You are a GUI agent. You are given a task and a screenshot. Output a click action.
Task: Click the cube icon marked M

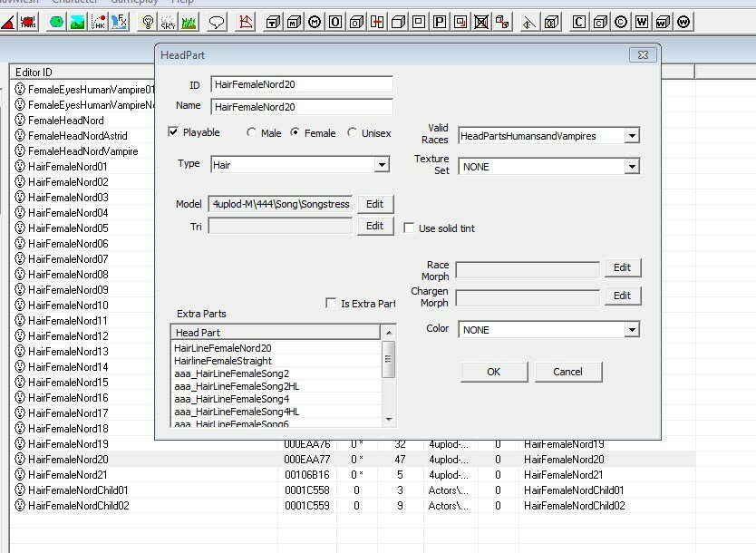[x=294, y=22]
